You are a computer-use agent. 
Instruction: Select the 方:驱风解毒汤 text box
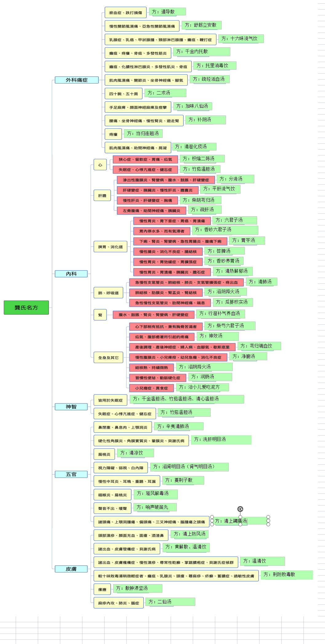pyautogui.click(x=156, y=494)
